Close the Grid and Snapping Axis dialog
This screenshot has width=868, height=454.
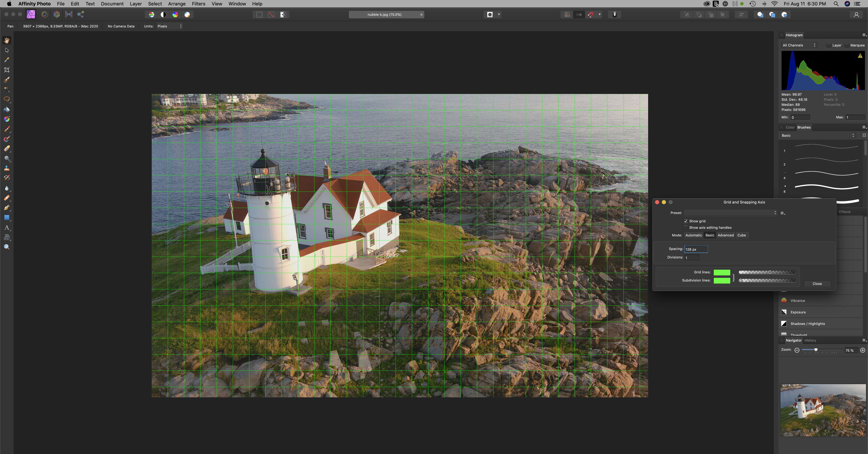(817, 284)
